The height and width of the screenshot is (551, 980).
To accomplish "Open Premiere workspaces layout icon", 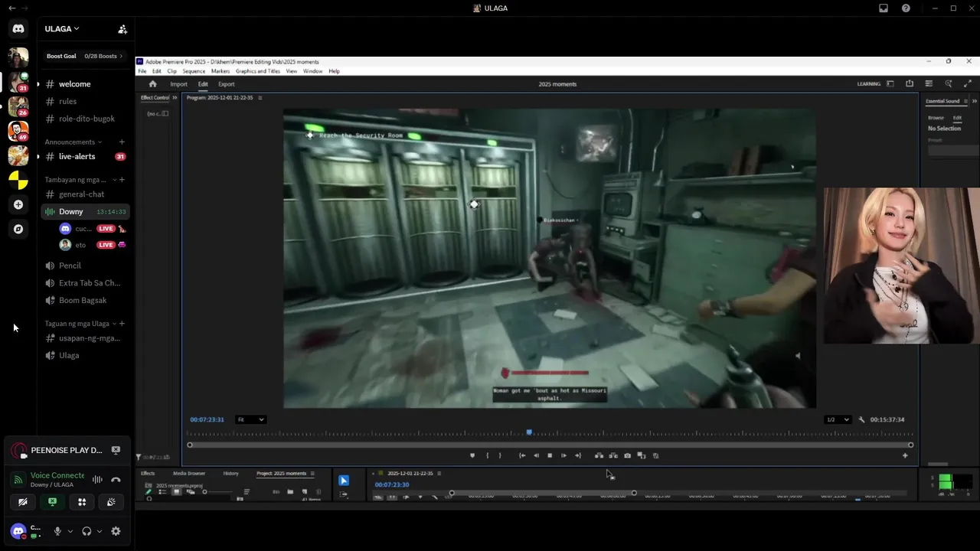I will pyautogui.click(x=890, y=84).
